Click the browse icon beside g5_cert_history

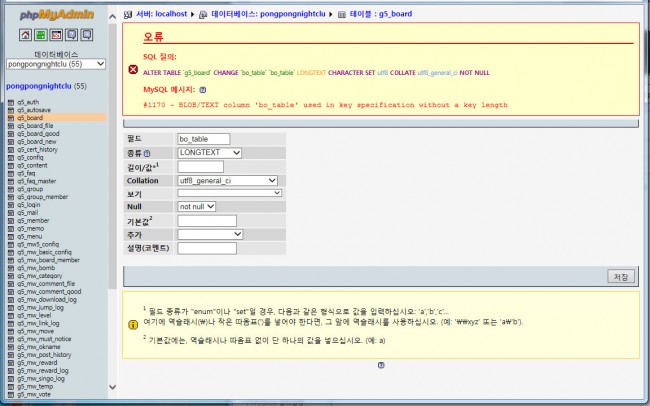11,149
